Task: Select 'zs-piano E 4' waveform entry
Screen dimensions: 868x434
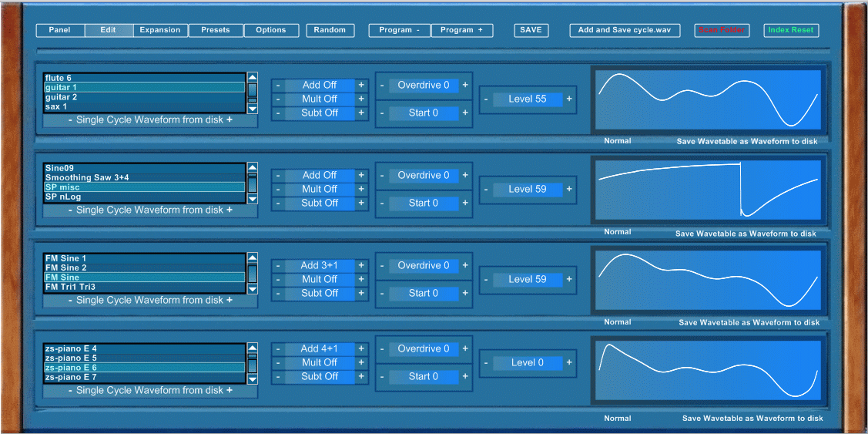Action: coord(145,348)
